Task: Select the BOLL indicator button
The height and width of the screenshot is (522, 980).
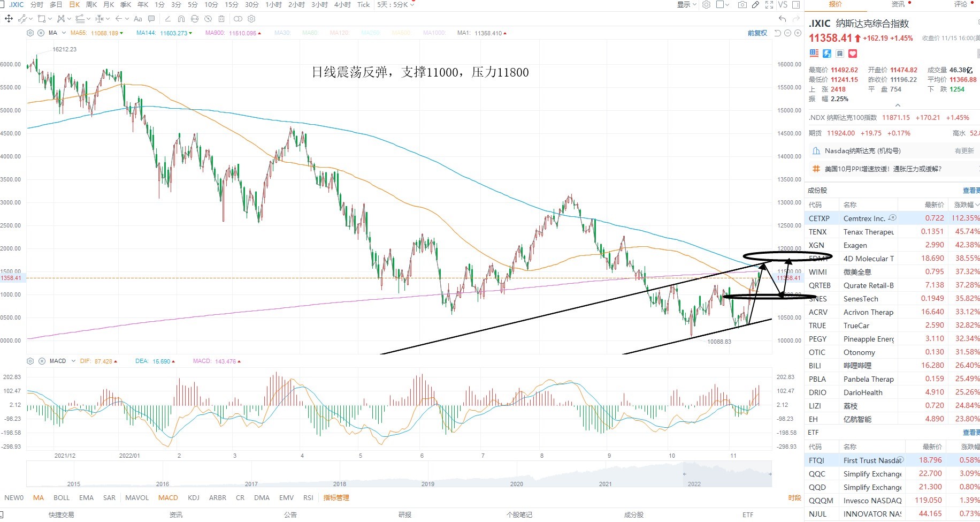Action: click(x=62, y=498)
